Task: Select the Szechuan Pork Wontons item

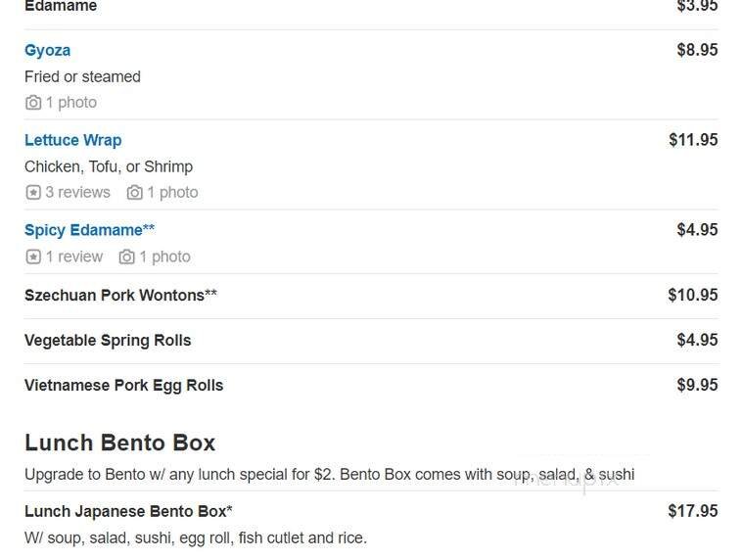Action: (120, 295)
